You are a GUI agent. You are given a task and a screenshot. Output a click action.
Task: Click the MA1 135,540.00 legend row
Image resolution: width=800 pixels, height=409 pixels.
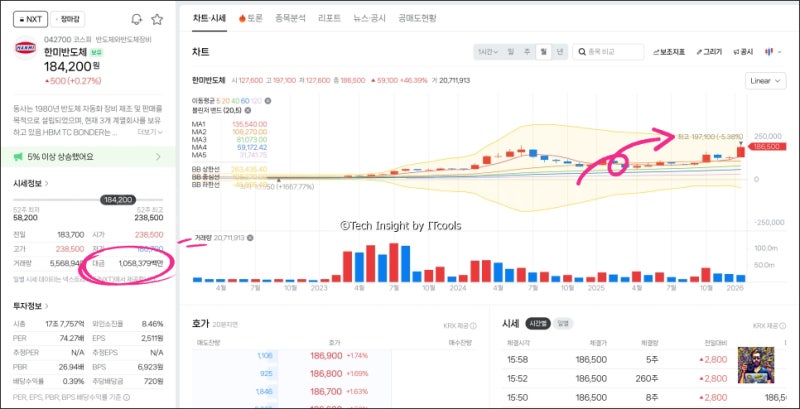pyautogui.click(x=230, y=124)
